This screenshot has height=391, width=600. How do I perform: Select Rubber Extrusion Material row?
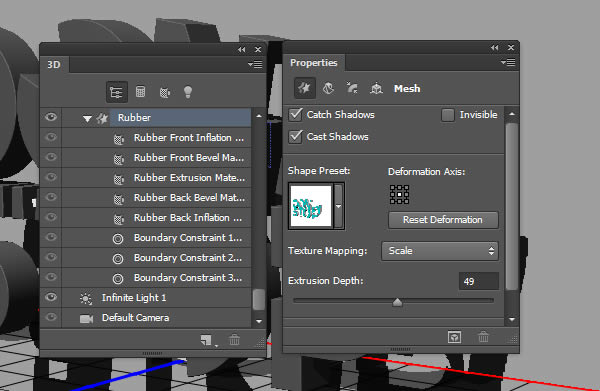tap(146, 178)
